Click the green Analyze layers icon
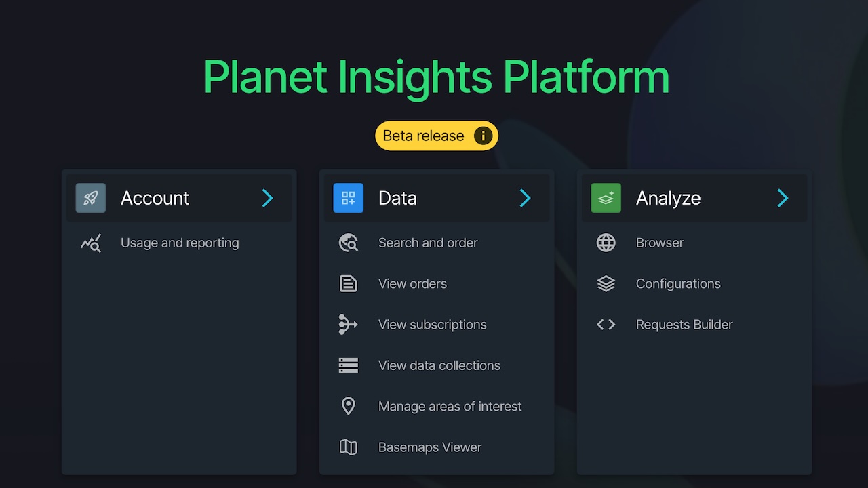This screenshot has width=868, height=488. click(606, 198)
